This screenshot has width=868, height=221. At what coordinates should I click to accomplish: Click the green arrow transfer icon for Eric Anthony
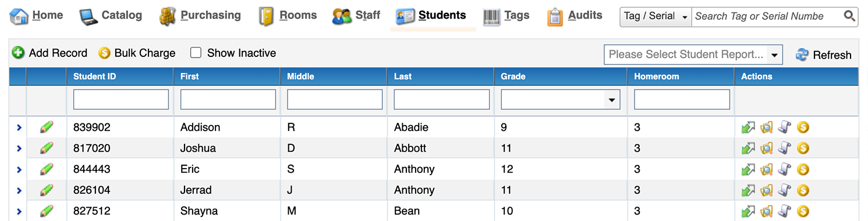tap(748, 169)
